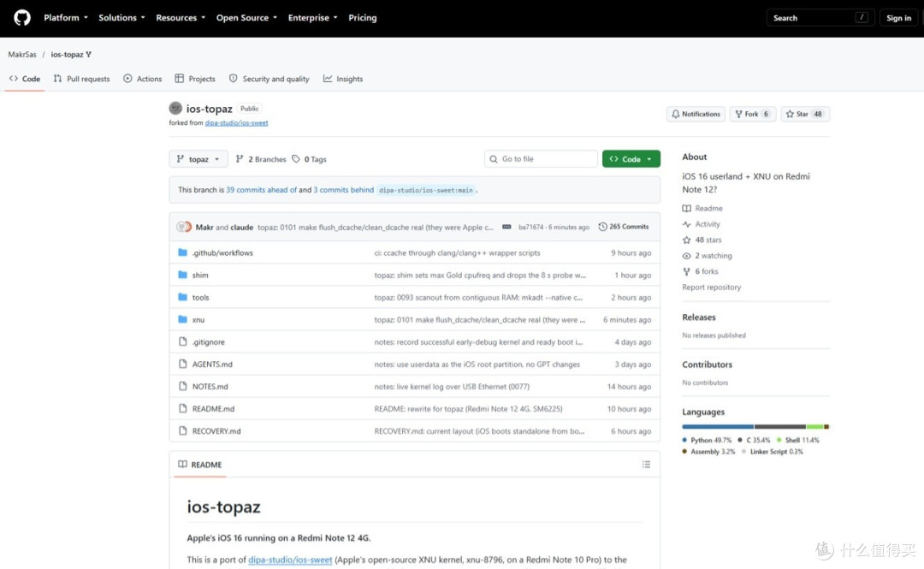The height and width of the screenshot is (569, 924).
Task: Open the 39 commits ahead link
Action: (x=262, y=190)
